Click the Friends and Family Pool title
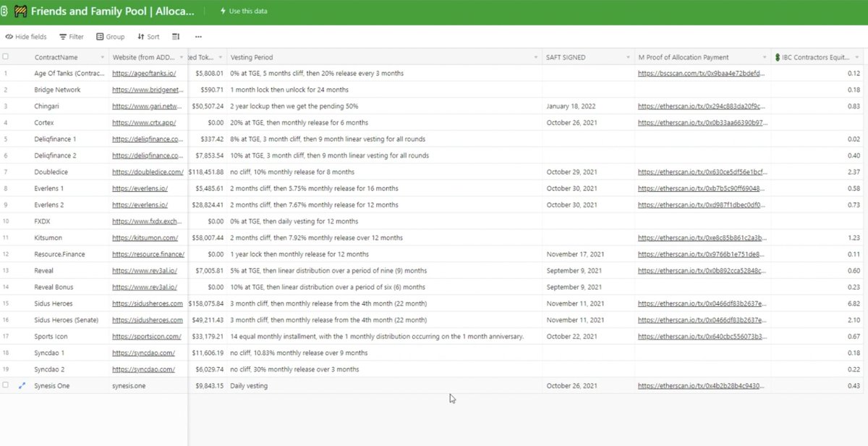Image resolution: width=868 pixels, height=446 pixels. (112, 12)
